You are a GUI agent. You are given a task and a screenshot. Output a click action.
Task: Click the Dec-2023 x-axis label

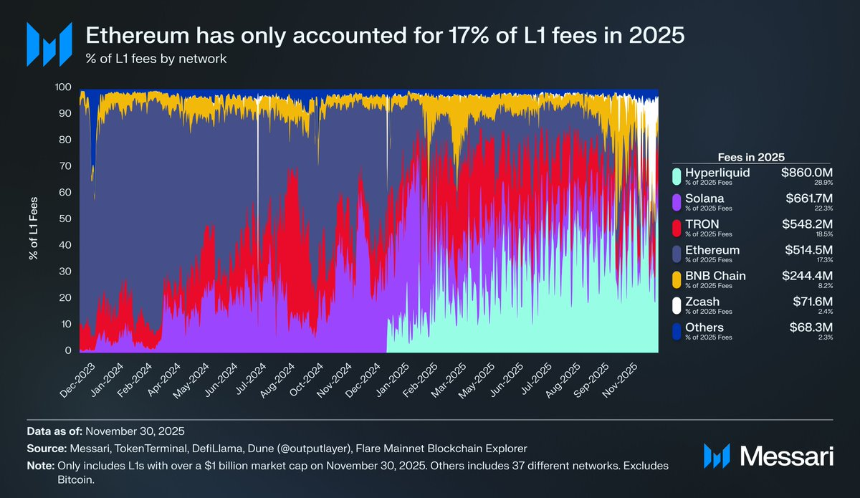point(78,381)
